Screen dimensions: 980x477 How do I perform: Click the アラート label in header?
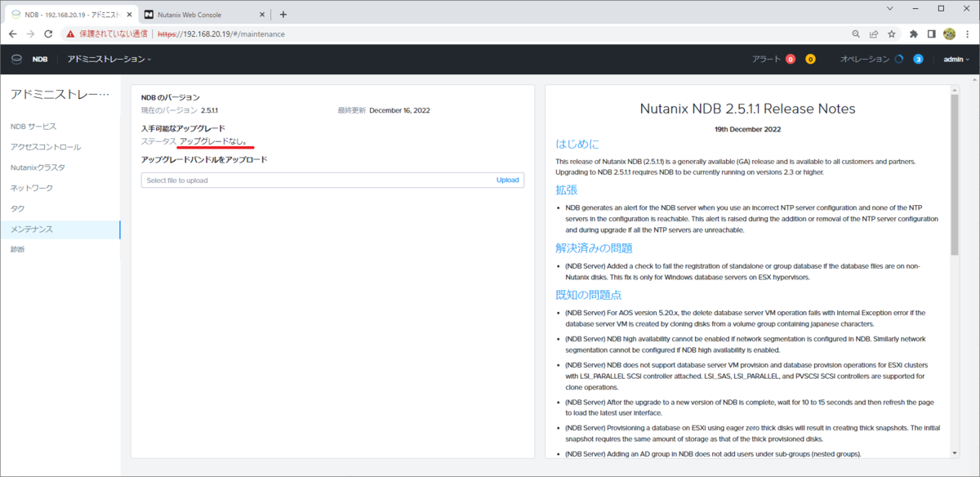[x=767, y=59]
